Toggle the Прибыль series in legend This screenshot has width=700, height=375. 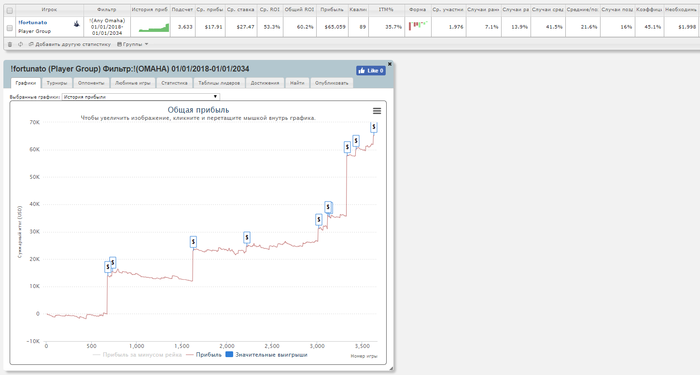(x=204, y=355)
